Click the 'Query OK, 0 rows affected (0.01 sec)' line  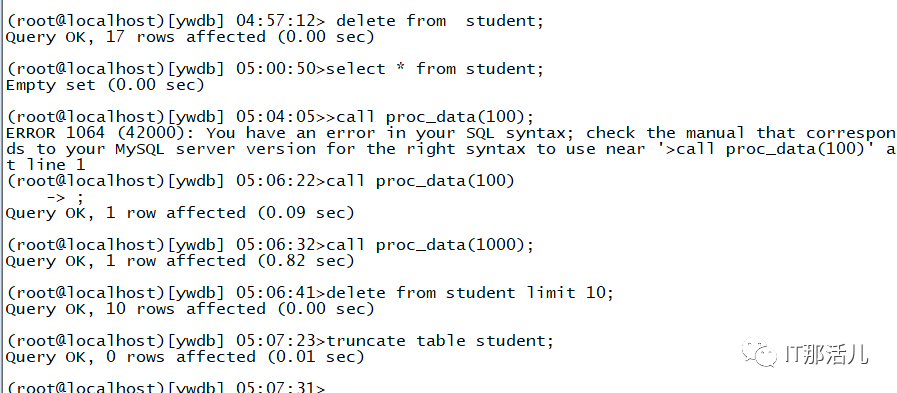pyautogui.click(x=185, y=358)
